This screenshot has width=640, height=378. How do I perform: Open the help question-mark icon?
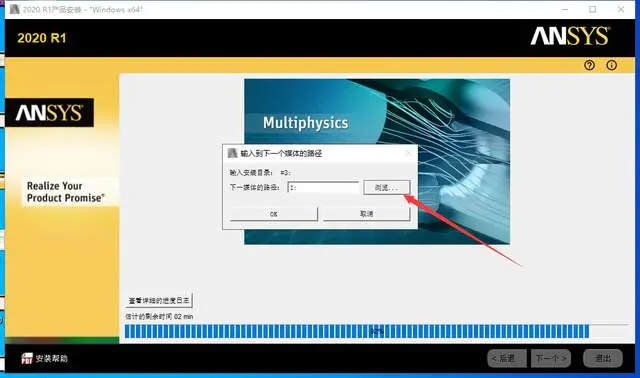coord(589,65)
